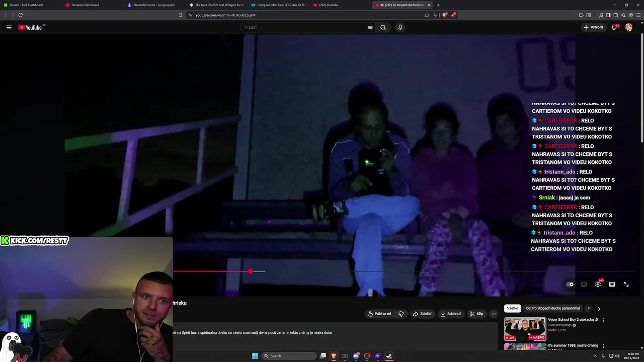This screenshot has width=644, height=362.
Task: Download the video with Stiahnuť
Action: 450,314
